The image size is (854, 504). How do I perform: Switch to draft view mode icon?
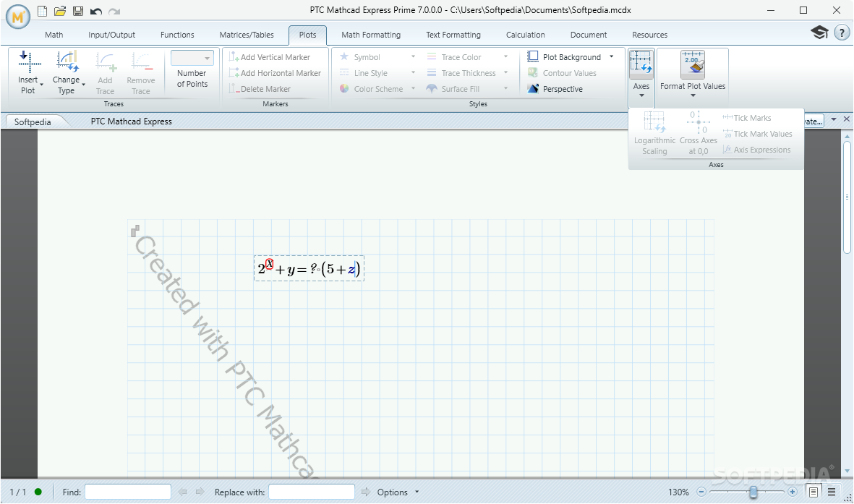832,492
